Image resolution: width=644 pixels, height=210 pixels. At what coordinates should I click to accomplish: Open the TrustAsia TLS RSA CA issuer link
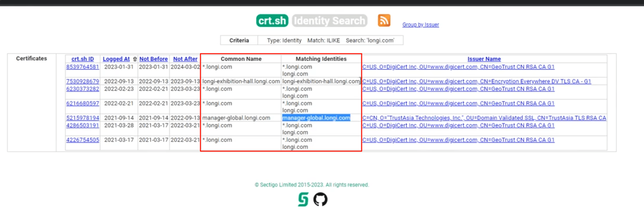[x=484, y=118]
